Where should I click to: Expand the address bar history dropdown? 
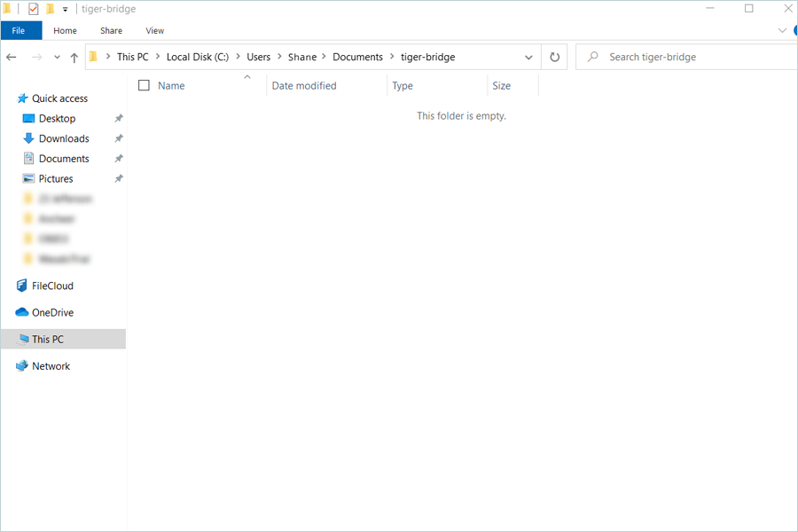529,57
